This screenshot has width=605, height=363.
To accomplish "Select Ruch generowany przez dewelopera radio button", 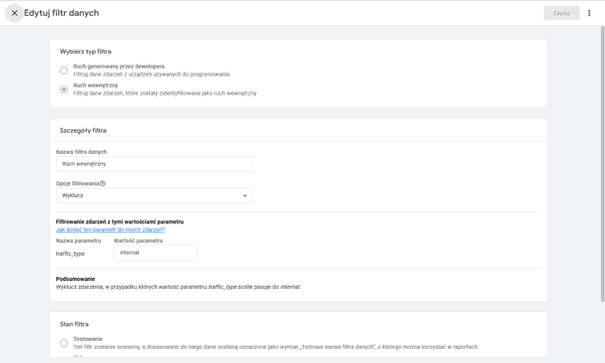I will tap(64, 71).
